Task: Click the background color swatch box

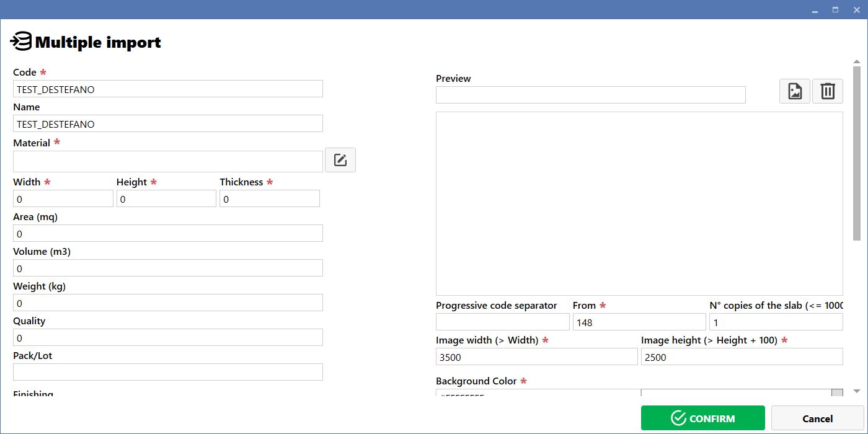Action: pyautogui.click(x=736, y=392)
